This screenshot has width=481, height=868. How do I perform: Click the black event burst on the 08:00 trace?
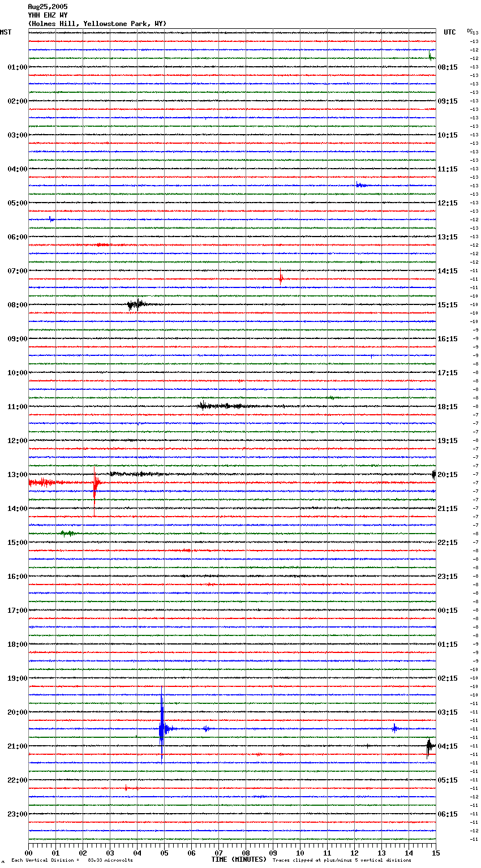point(136,304)
